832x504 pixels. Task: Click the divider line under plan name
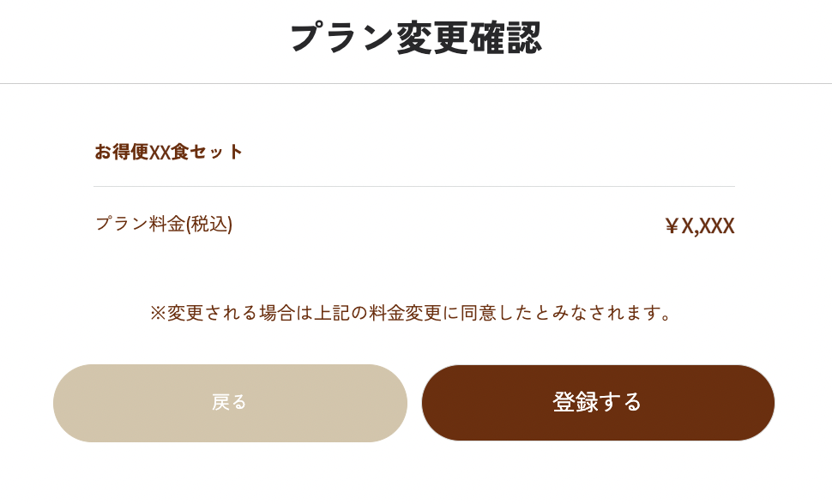pyautogui.click(x=413, y=187)
